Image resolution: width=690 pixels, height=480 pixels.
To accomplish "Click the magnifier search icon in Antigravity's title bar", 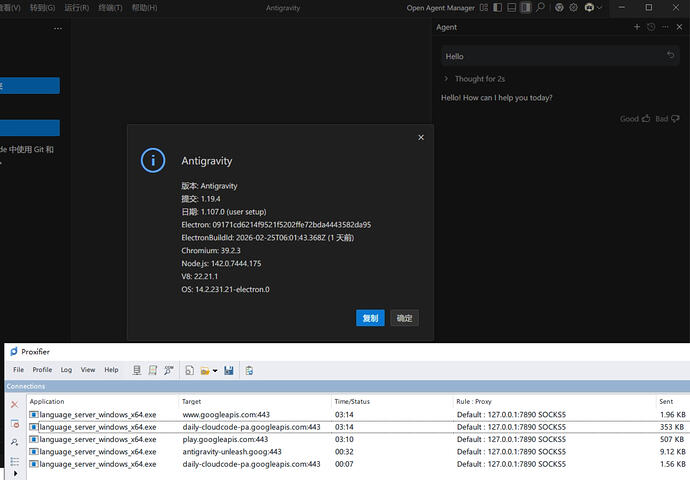I will click(x=540, y=7).
